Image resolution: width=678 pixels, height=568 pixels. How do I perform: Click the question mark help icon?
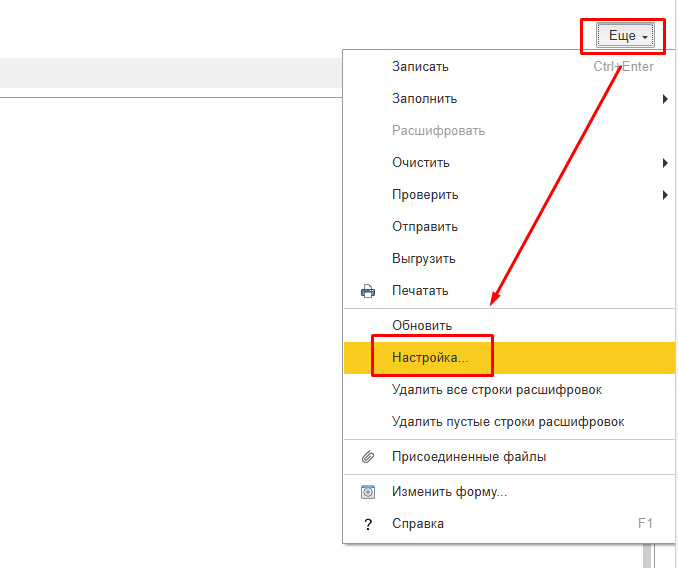pos(368,524)
